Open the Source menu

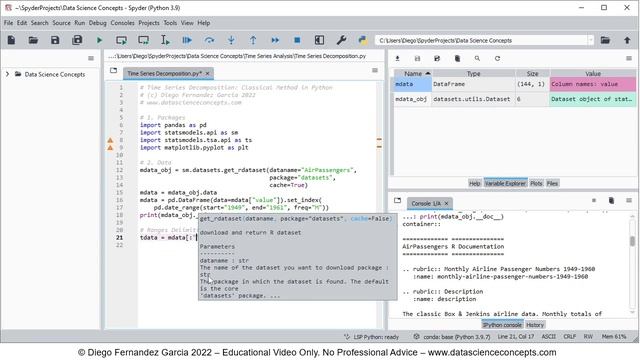[61, 23]
